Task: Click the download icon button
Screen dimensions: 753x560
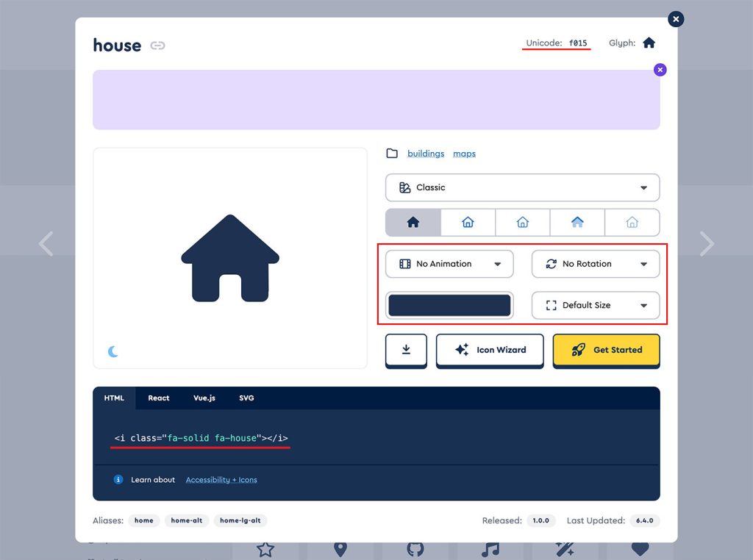Action: 406,351
